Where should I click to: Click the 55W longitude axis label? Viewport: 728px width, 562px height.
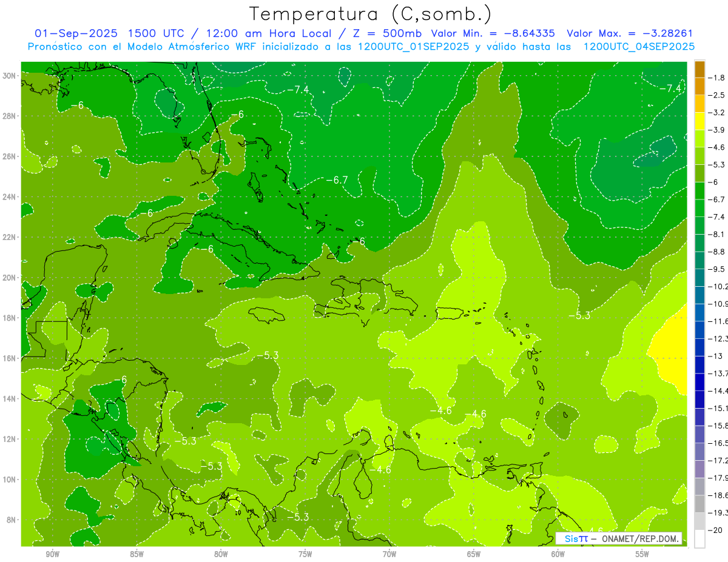pyautogui.click(x=642, y=554)
